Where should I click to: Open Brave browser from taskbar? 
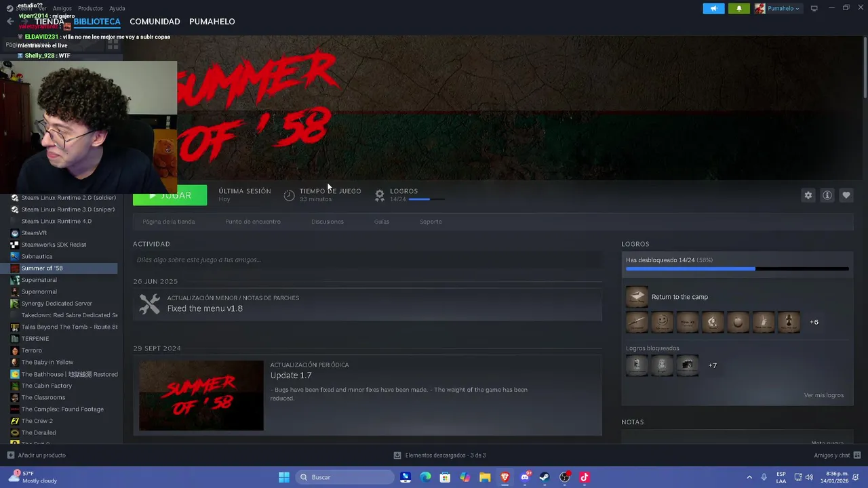(505, 477)
